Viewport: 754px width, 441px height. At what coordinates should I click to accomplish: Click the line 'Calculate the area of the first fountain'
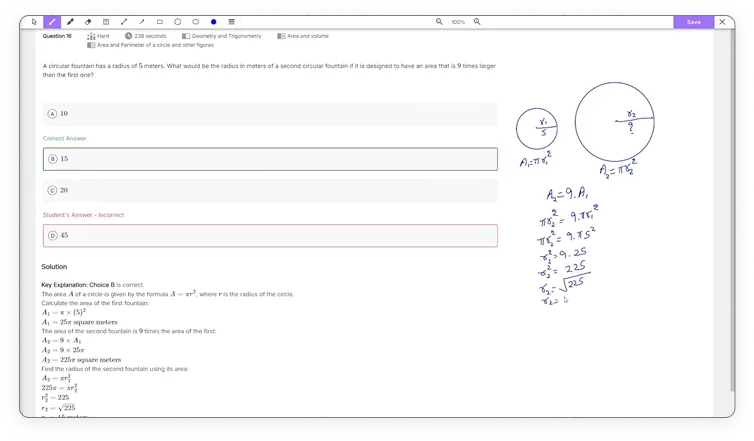click(x=95, y=303)
